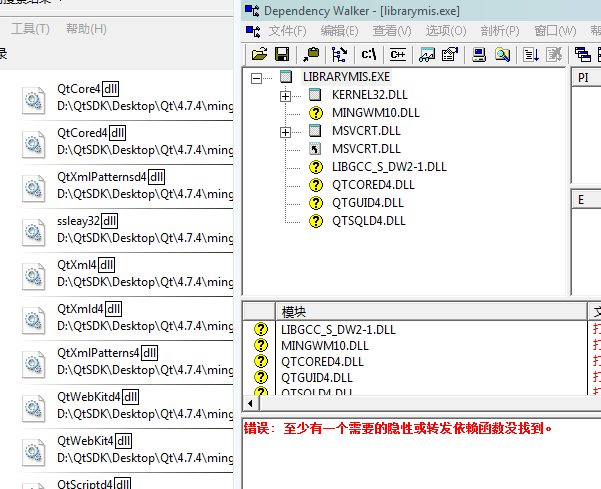
Task: Click the QtWebKit4.dll file icon
Action: pos(33,452)
